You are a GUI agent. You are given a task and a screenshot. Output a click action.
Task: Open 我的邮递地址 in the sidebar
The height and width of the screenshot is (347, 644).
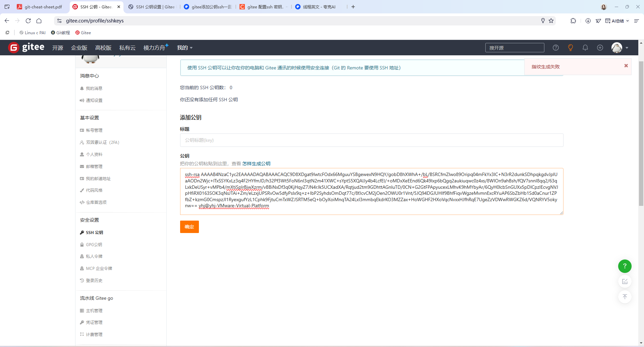[95, 178]
